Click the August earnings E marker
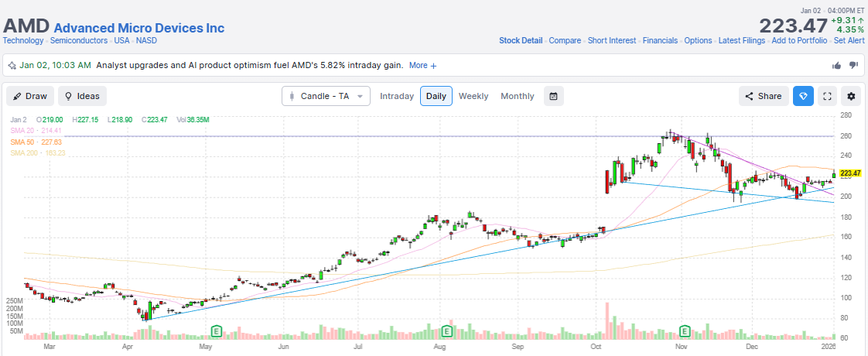The image size is (868, 356). click(x=447, y=332)
